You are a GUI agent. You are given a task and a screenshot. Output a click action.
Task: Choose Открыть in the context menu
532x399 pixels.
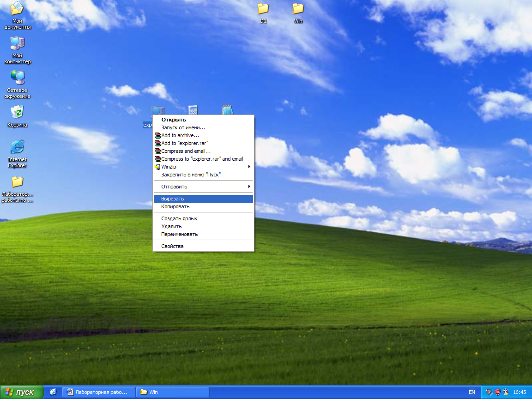(x=203, y=120)
